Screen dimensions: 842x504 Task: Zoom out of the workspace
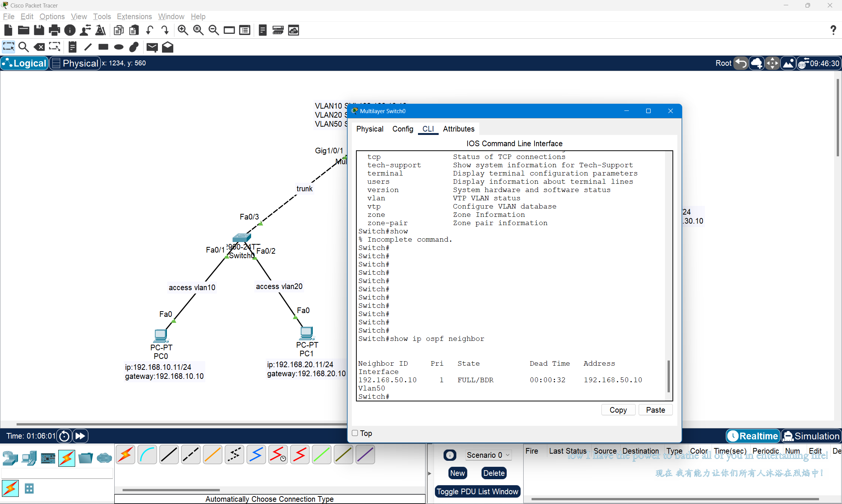[x=214, y=30]
